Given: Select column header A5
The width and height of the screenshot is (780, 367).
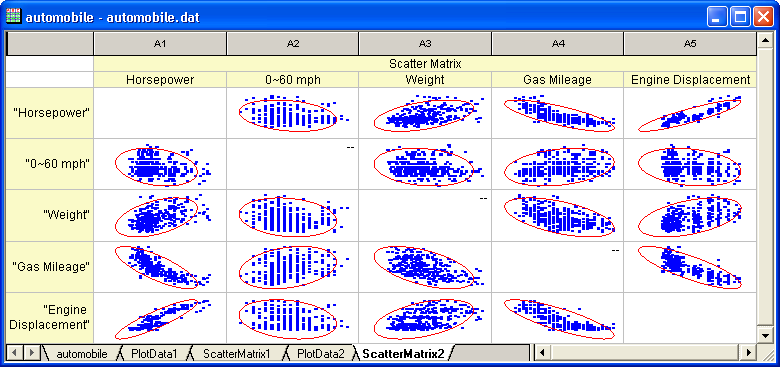Looking at the screenshot, I should [x=690, y=44].
